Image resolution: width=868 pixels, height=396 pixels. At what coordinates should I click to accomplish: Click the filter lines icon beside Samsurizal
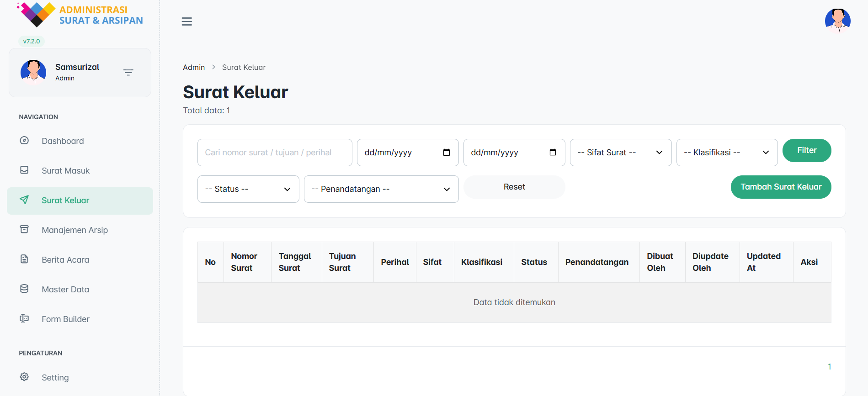[128, 73]
